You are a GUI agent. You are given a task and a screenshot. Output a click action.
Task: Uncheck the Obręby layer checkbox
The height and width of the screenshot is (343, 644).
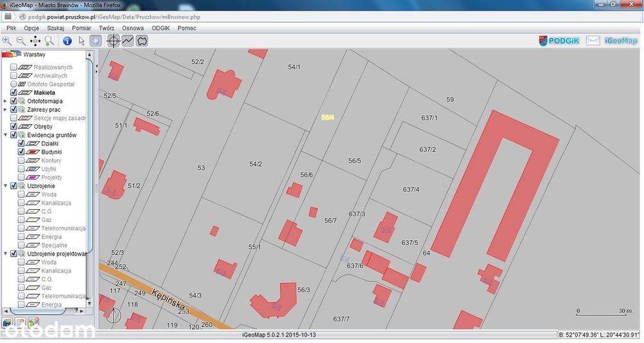(x=14, y=126)
